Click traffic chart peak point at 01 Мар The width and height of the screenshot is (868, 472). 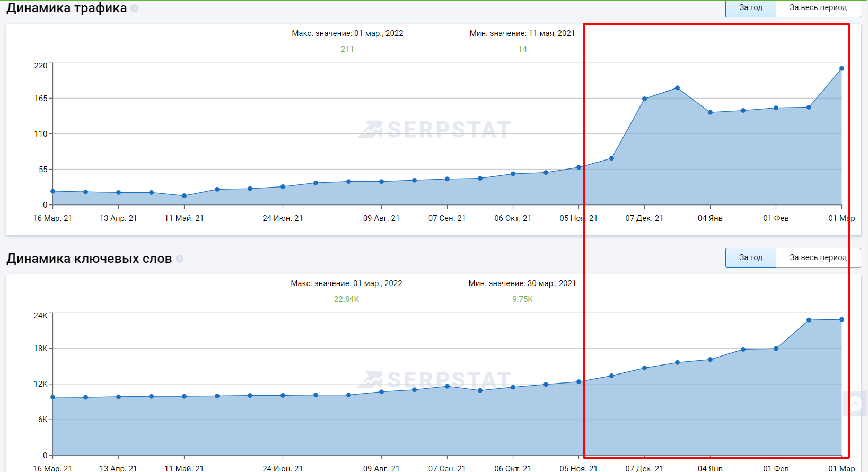841,68
